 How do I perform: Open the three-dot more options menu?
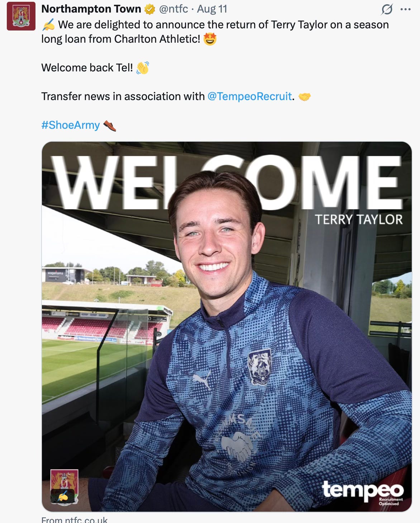405,9
